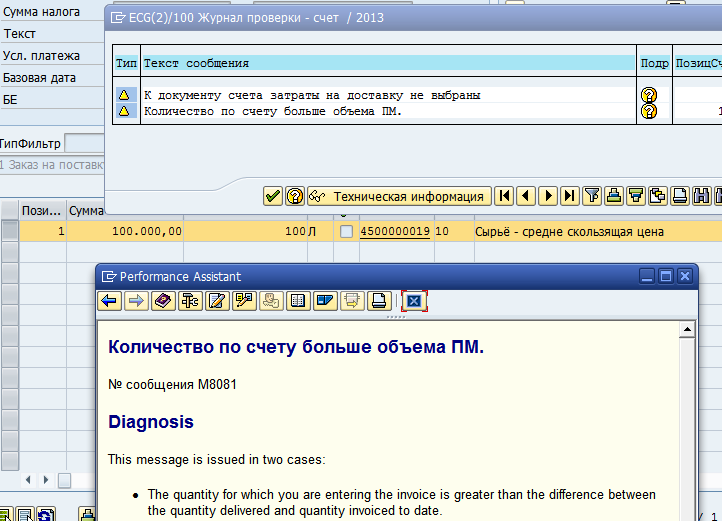
Task: Click the Техническая информация button
Action: pos(399,196)
